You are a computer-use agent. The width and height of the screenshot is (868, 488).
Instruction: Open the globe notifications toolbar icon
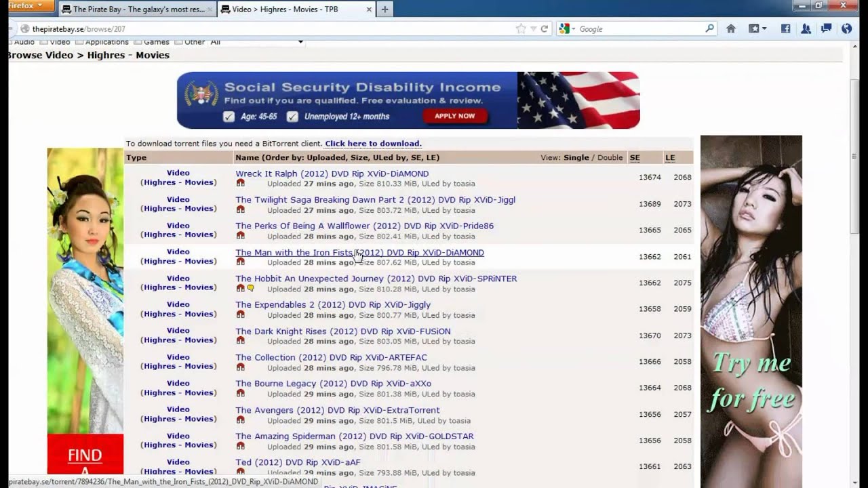click(x=846, y=28)
